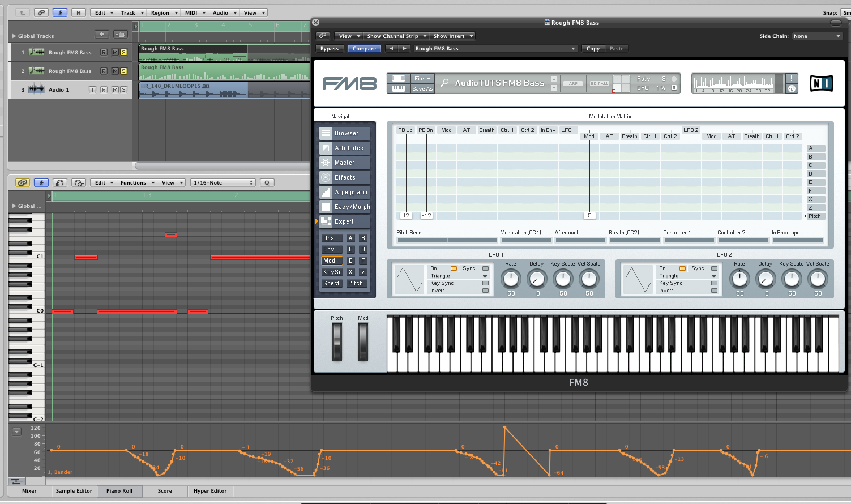Toggle Input monitoring on Audio 1 track

click(x=92, y=89)
